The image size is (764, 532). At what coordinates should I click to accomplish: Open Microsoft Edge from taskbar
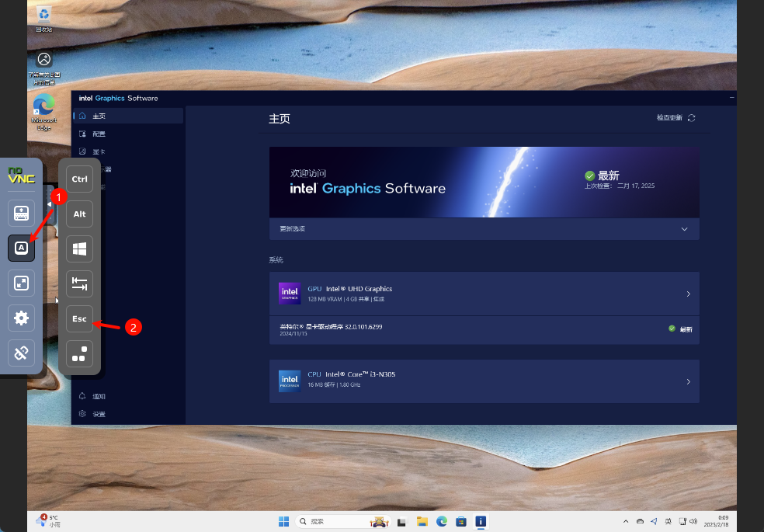point(442,522)
